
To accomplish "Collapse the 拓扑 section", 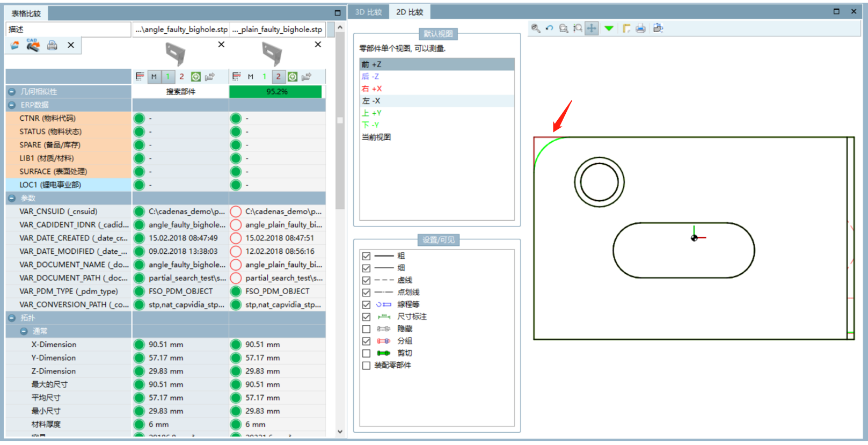I will [12, 318].
